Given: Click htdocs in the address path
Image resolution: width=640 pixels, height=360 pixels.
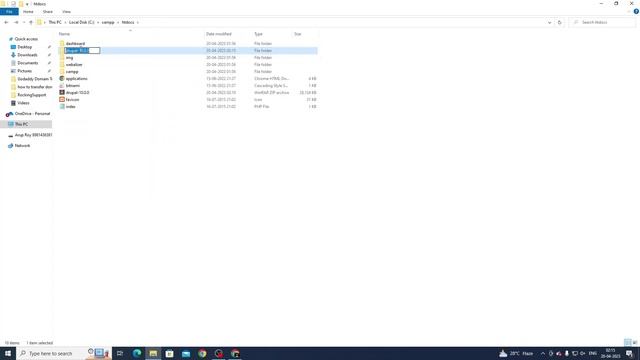Looking at the screenshot, I should (x=128, y=22).
